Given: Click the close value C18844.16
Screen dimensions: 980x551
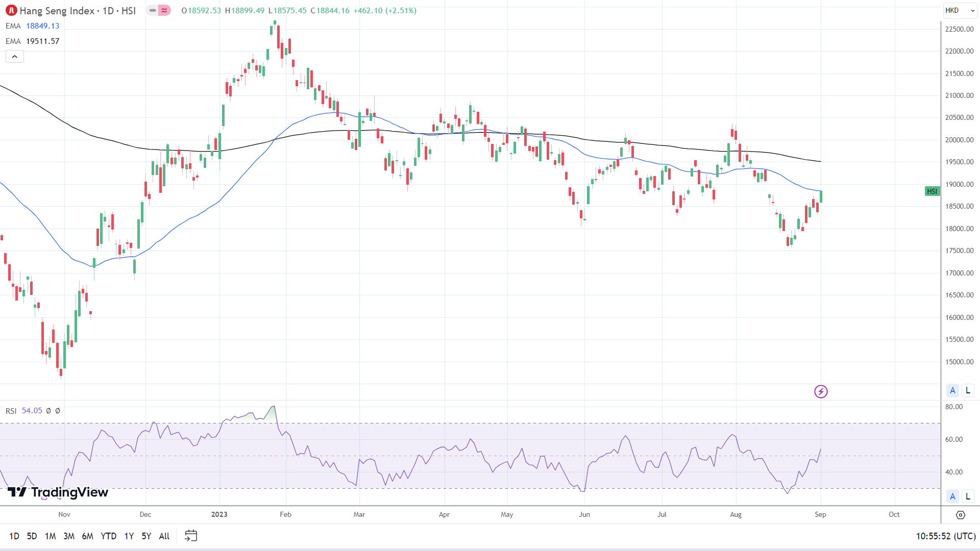Looking at the screenshot, I should coord(330,11).
